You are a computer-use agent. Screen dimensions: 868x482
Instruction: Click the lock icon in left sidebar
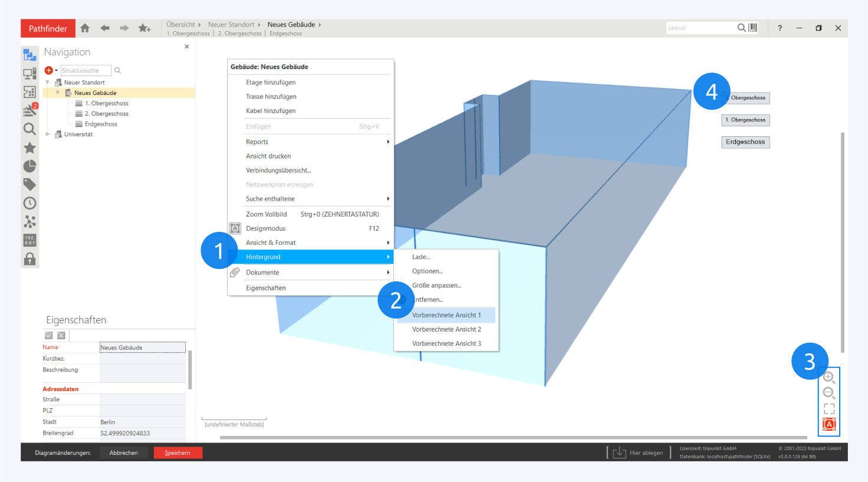pos(29,259)
